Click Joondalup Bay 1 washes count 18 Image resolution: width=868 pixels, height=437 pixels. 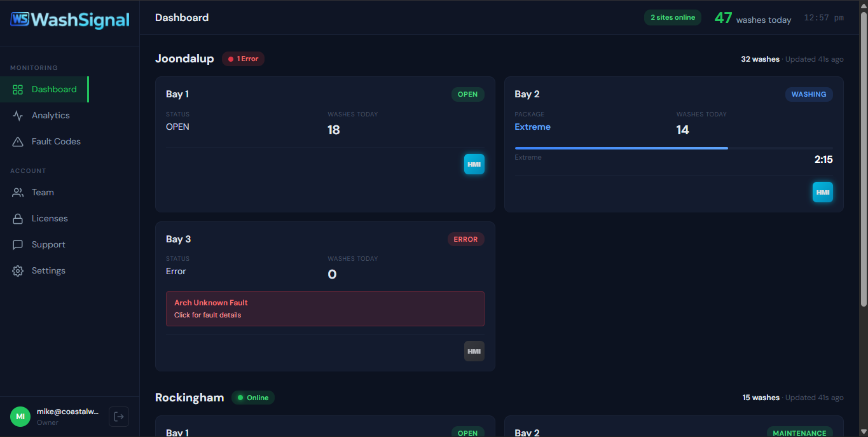click(x=334, y=130)
